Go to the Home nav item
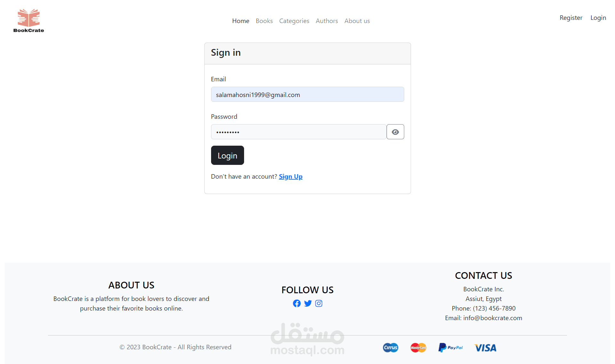 tap(241, 21)
